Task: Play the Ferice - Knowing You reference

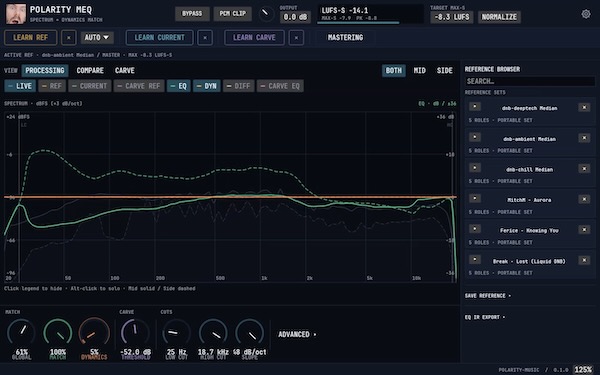Action: click(475, 229)
